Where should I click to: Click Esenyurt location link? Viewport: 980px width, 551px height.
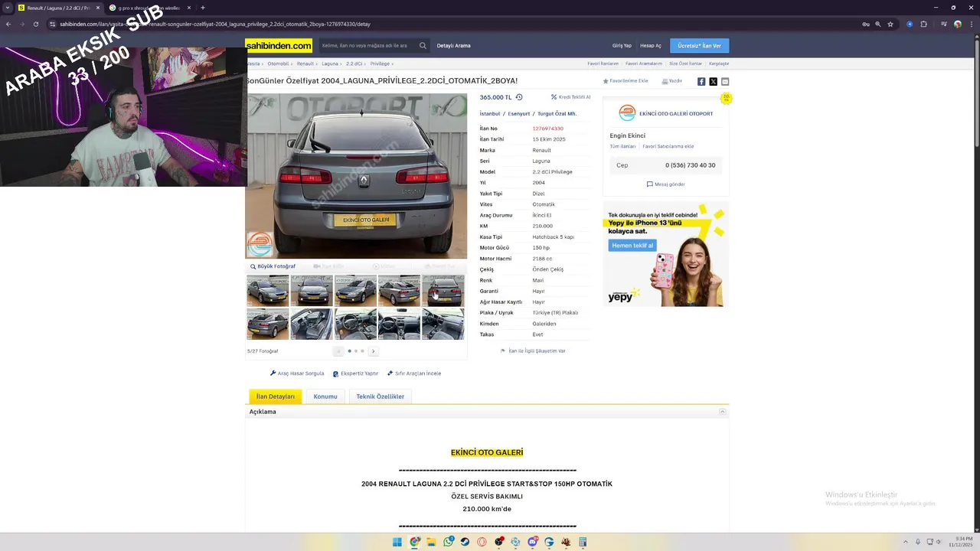pos(518,113)
